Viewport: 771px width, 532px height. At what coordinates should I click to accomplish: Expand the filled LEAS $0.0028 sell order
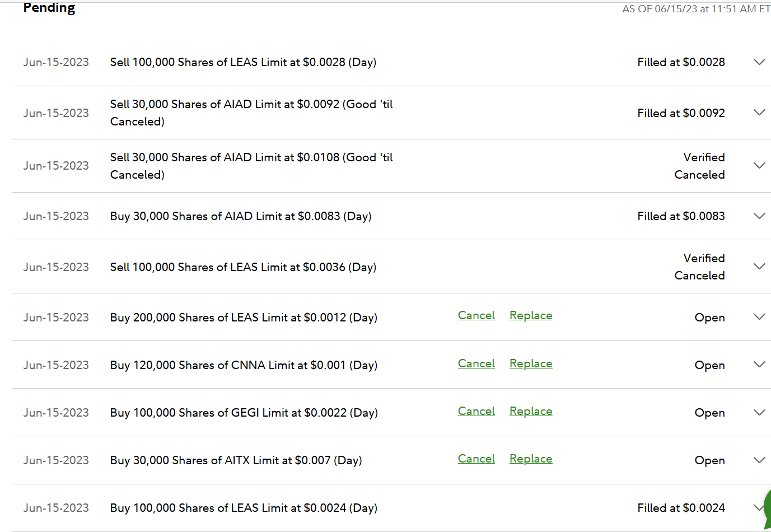coord(759,62)
